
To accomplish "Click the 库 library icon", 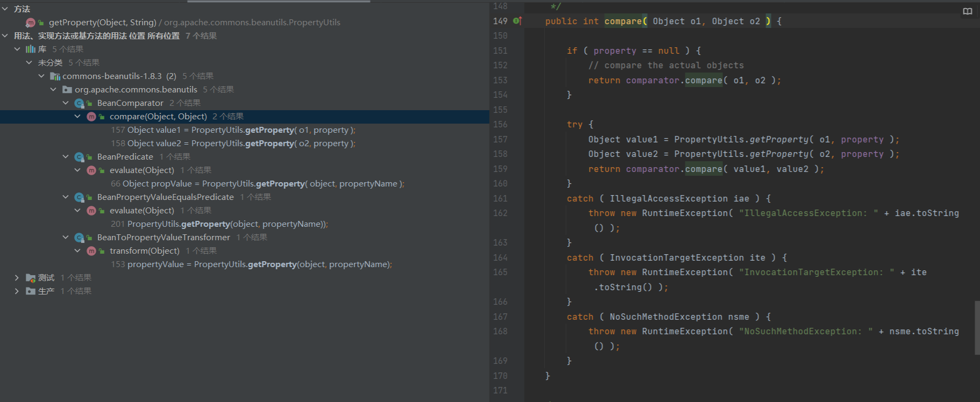I will point(31,49).
